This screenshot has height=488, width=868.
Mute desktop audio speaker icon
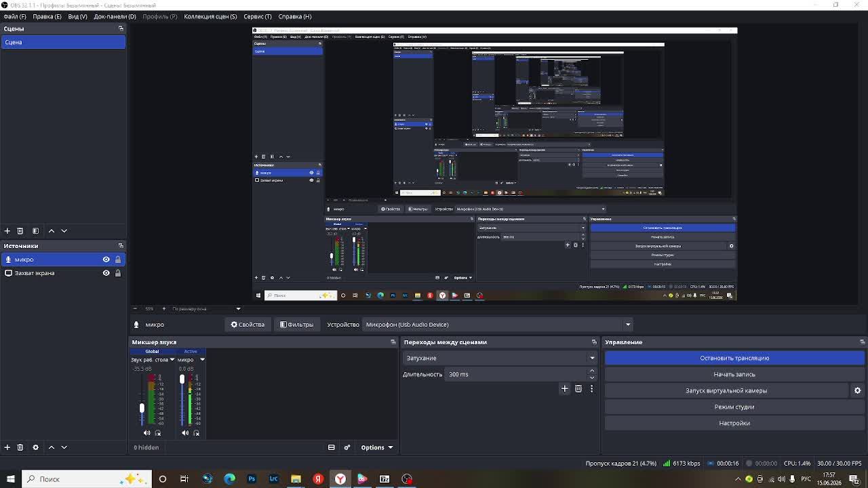pyautogui.click(x=147, y=432)
